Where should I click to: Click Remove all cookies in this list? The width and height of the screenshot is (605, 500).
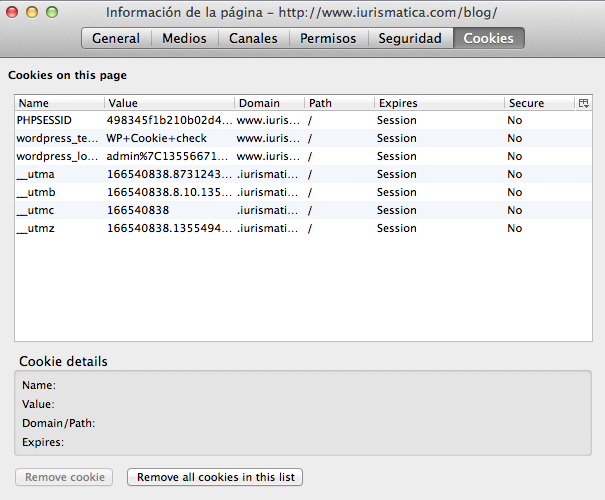pos(215,477)
